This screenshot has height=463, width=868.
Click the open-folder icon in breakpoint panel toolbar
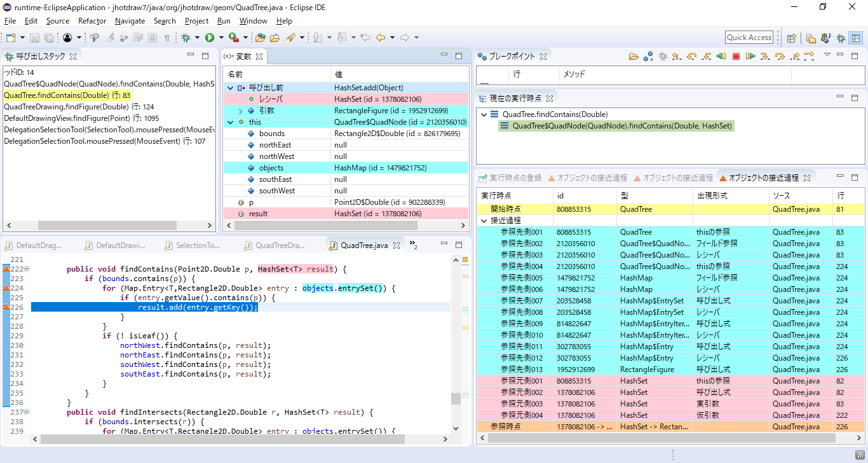634,56
